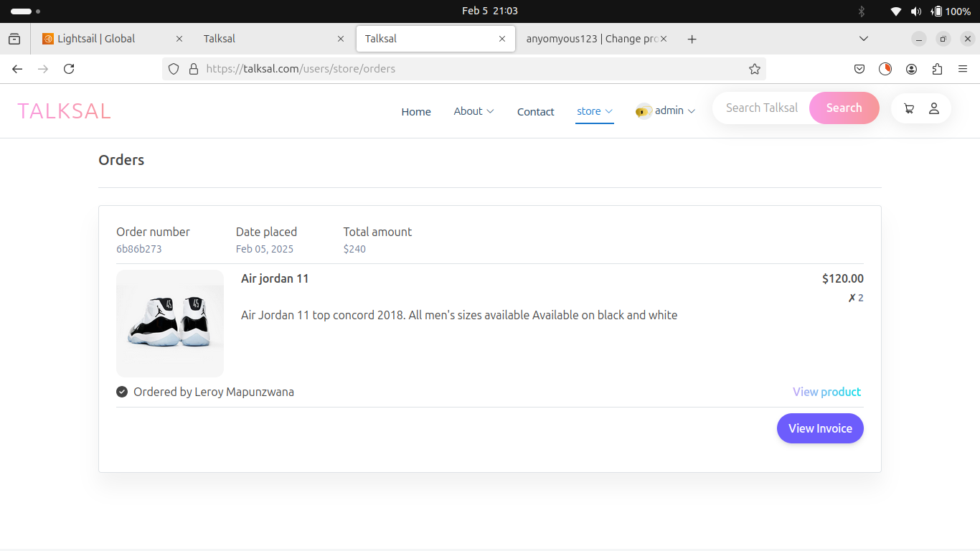Select the Feb 05, 2025 date

coord(265,249)
